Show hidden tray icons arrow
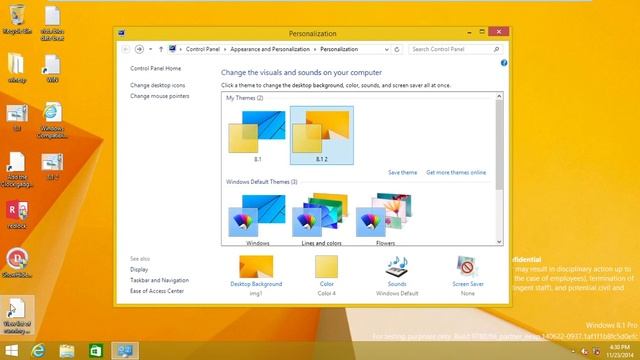This screenshot has width=640, height=360. pos(573,351)
